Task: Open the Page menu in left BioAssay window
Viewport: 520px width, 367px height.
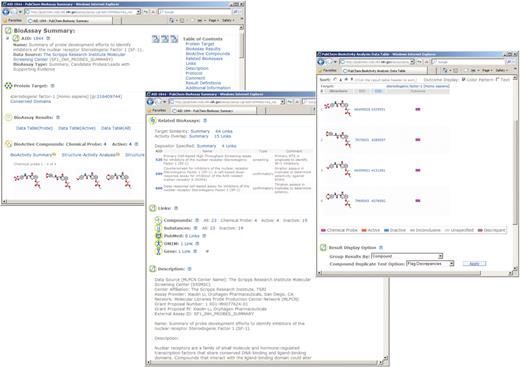Action: [214, 20]
